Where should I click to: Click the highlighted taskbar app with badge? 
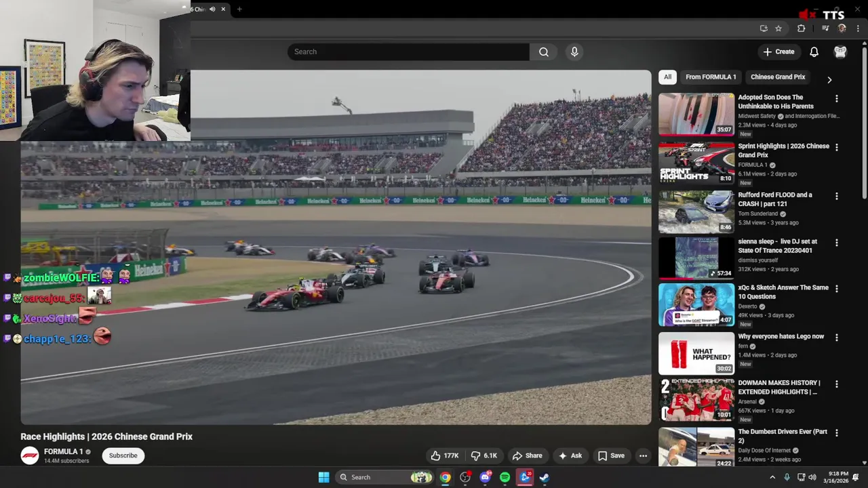pyautogui.click(x=524, y=477)
